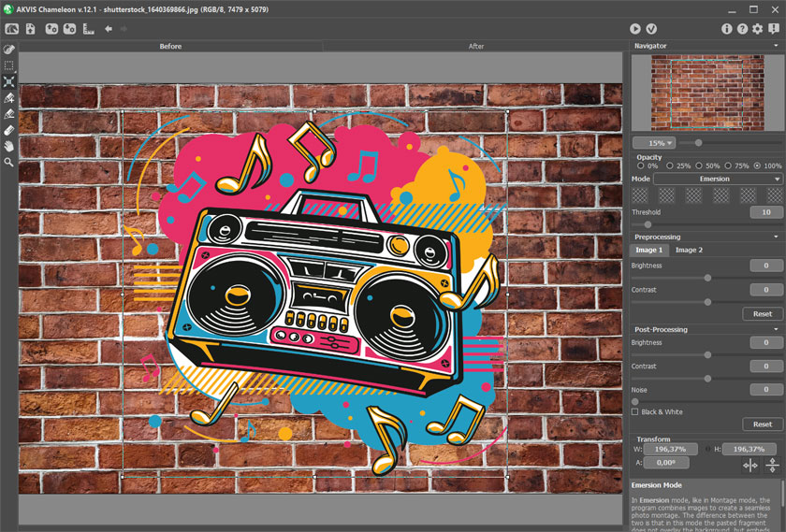Undo with the left arrow icon
786x532 pixels.
(109, 29)
